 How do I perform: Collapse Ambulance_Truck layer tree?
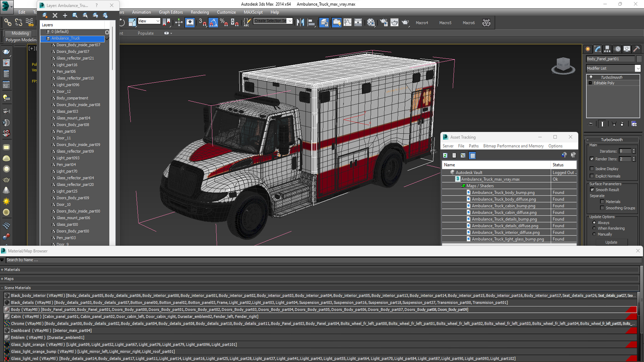tap(43, 39)
